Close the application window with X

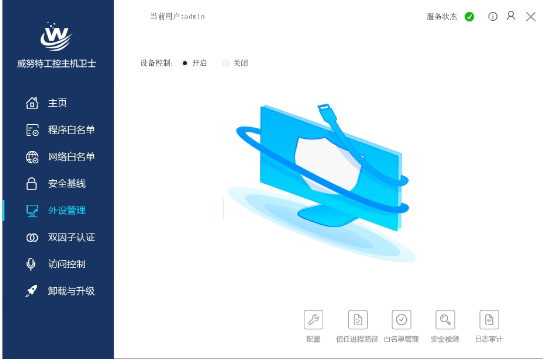pos(531,16)
